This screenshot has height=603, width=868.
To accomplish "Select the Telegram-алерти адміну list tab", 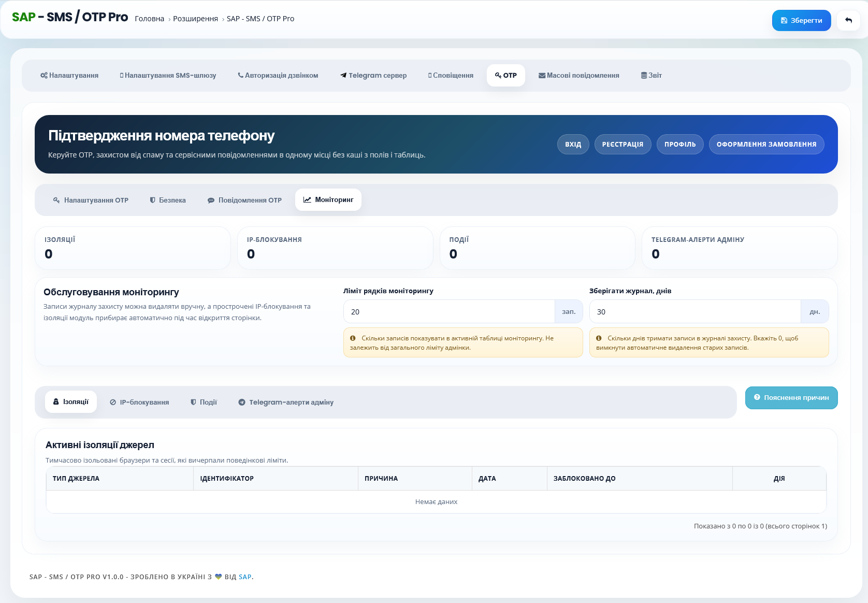I will tap(286, 402).
